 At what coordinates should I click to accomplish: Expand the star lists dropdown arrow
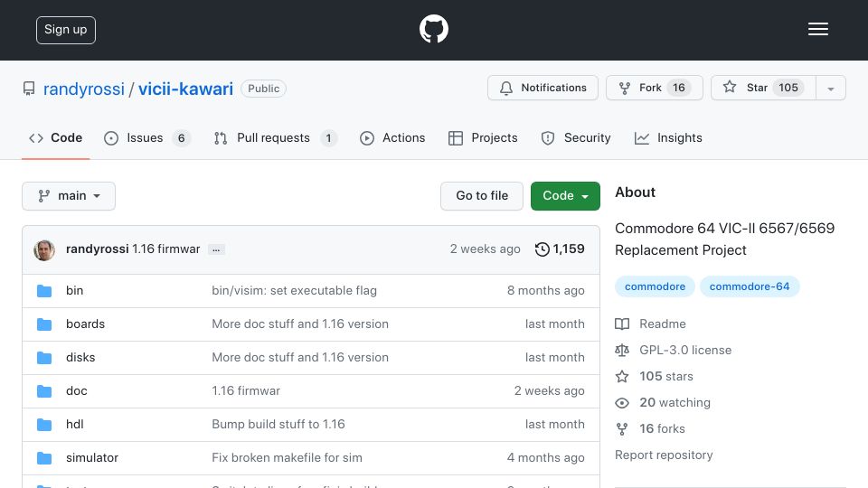coord(830,89)
